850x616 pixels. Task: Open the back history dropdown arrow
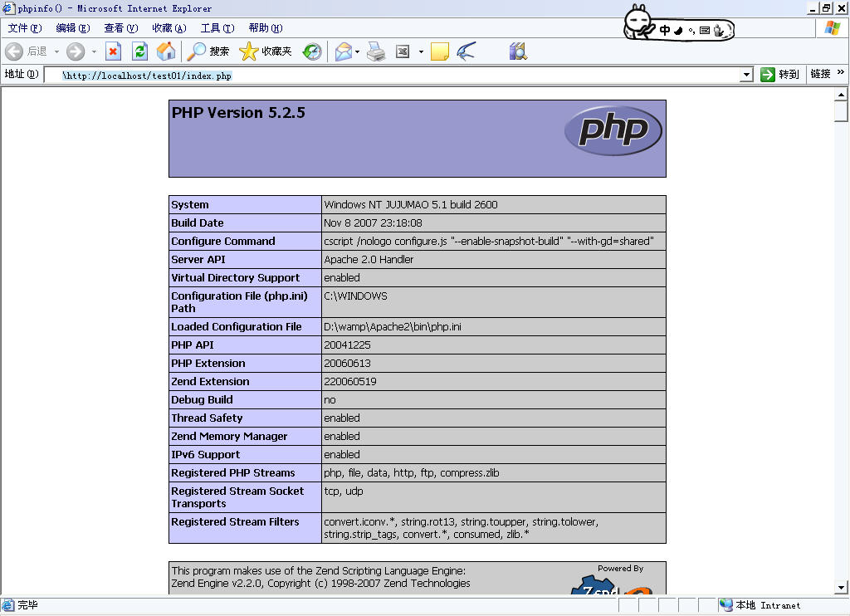click(x=56, y=51)
